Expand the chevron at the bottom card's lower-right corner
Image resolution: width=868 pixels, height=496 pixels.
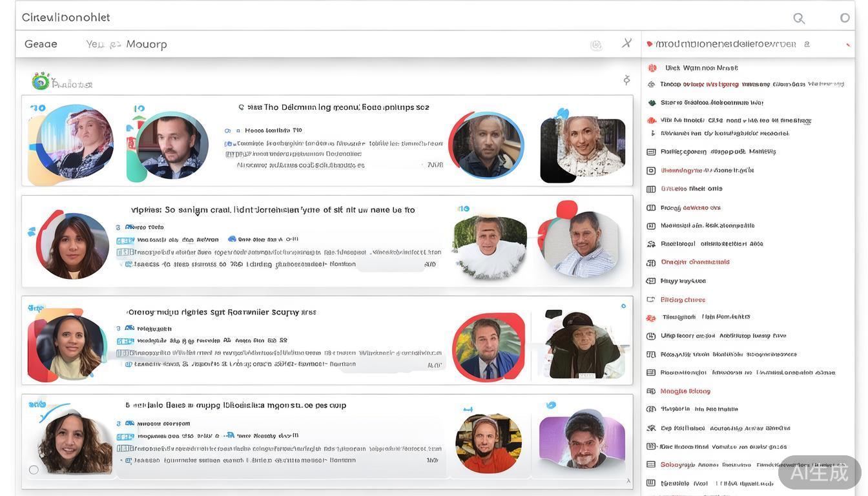pos(628,481)
